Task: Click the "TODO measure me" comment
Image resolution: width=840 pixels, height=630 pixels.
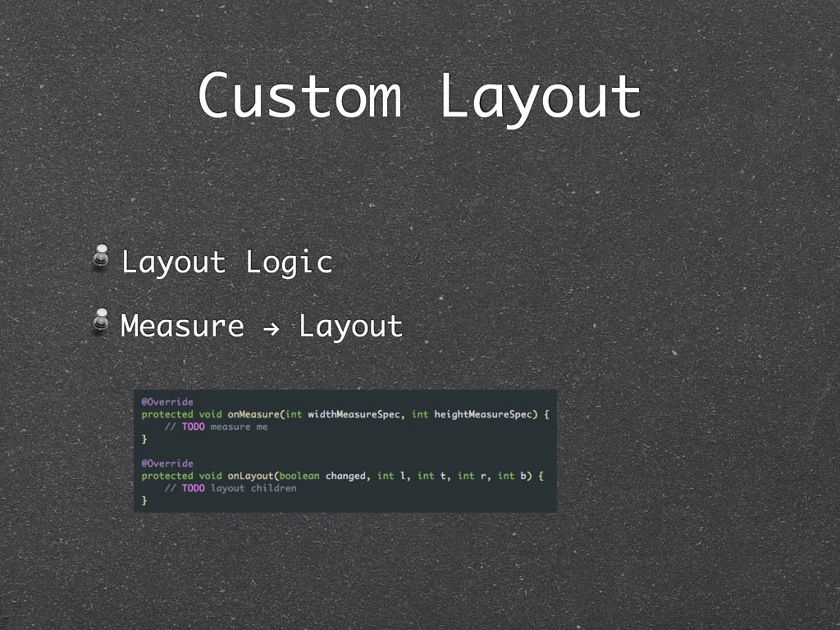Action: point(217,427)
